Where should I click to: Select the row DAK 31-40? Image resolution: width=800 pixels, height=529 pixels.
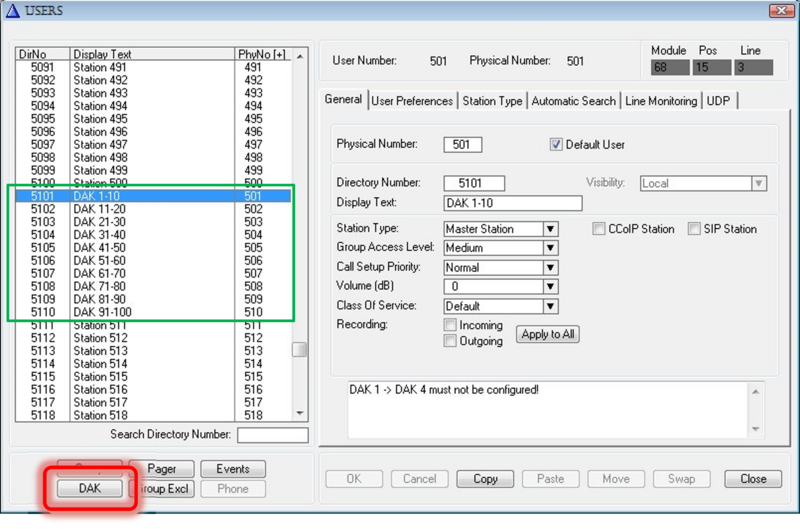pos(153,235)
